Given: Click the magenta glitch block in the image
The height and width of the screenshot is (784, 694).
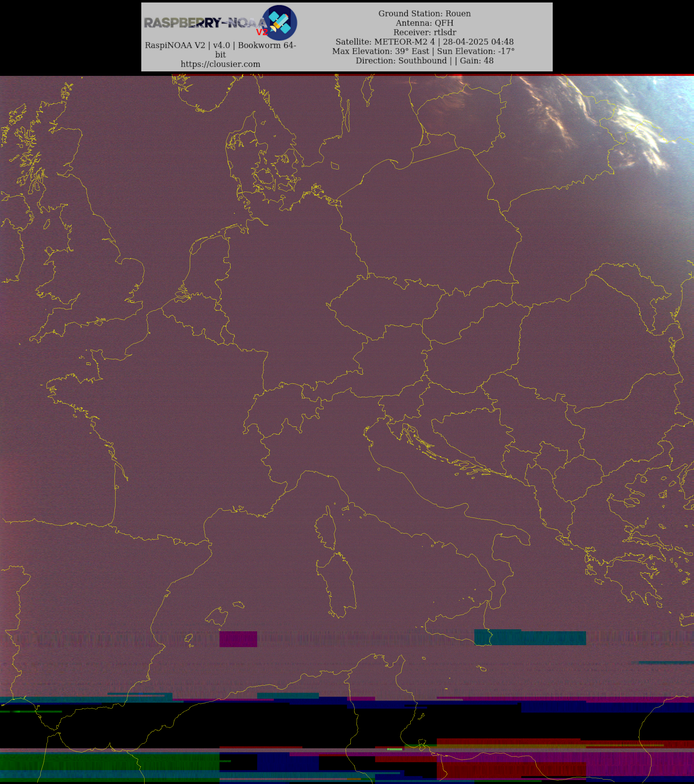Looking at the screenshot, I should point(238,639).
